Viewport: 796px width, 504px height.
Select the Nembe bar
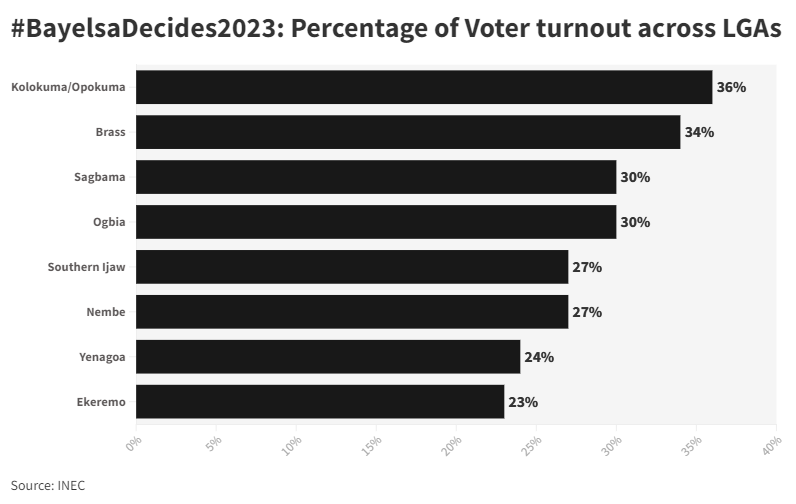(352, 312)
